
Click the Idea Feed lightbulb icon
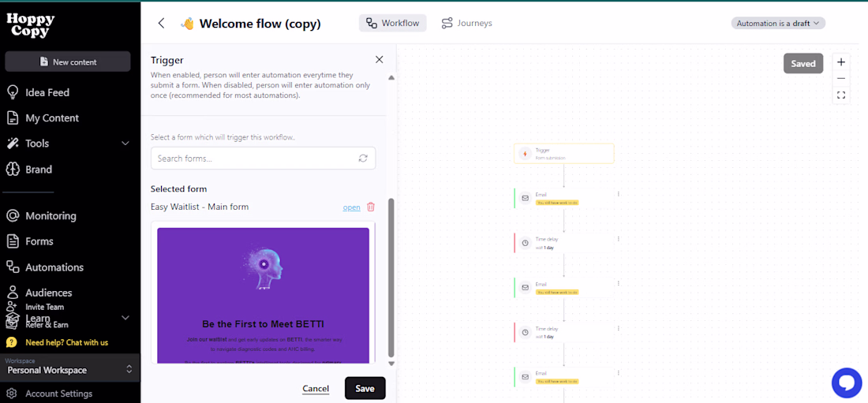tap(13, 92)
